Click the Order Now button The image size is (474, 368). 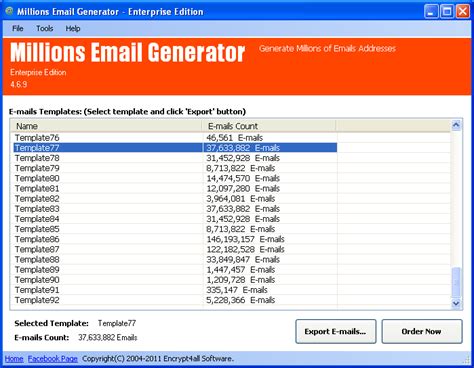422,331
